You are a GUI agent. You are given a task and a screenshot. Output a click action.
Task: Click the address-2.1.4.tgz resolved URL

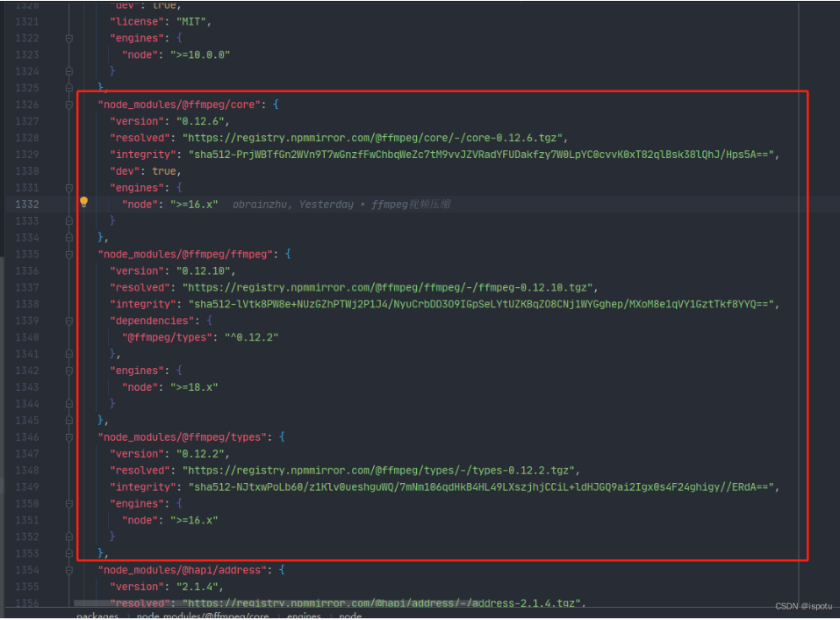point(382,602)
